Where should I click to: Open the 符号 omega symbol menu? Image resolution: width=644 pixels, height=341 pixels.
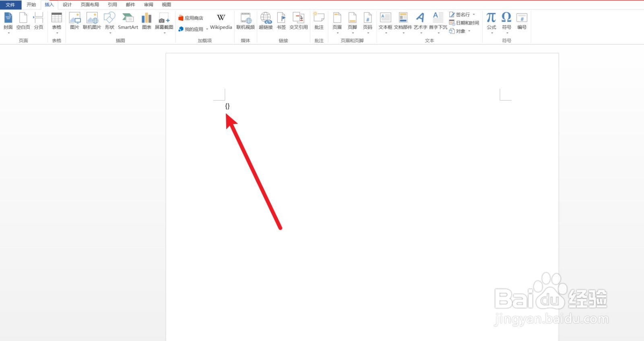pyautogui.click(x=506, y=21)
